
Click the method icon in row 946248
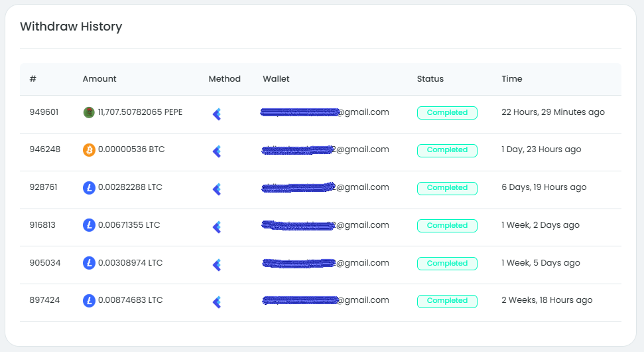(x=217, y=151)
